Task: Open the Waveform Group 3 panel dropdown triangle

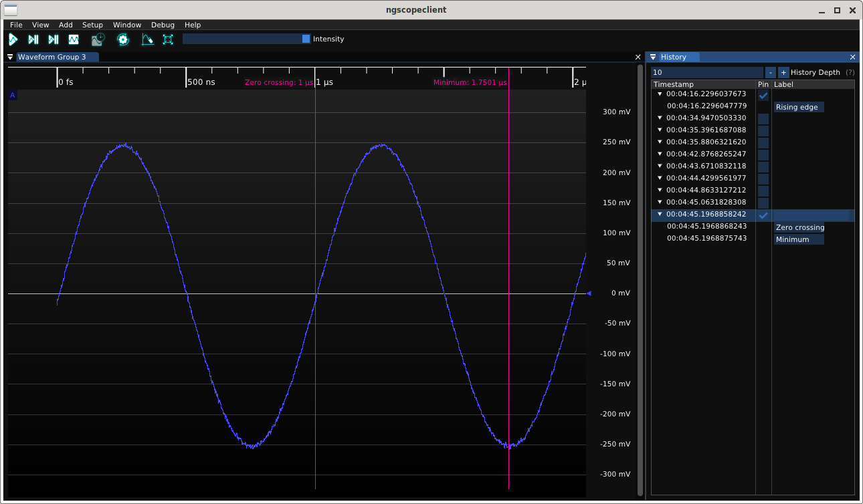Action: [11, 57]
